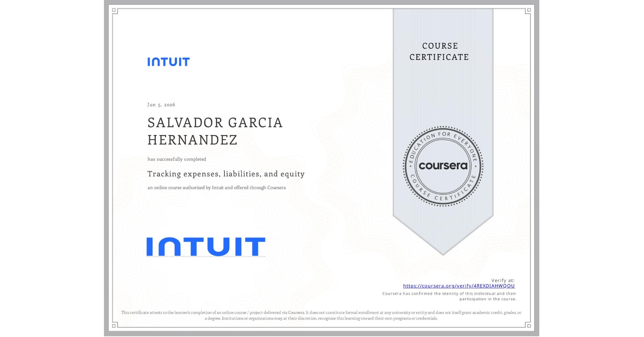This screenshot has height=337, width=644.
Task: Click course title 'Tracking expenses, liabilities, and equity'
Action: [x=226, y=174]
